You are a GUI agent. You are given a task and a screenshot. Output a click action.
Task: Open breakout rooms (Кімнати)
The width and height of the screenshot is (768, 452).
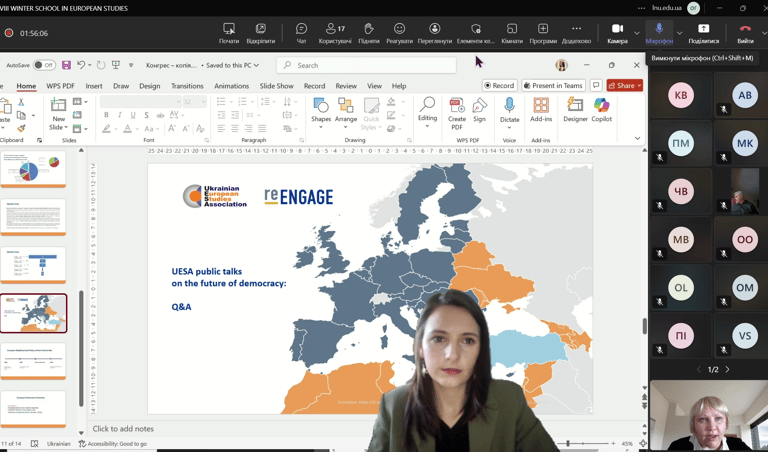(x=512, y=33)
